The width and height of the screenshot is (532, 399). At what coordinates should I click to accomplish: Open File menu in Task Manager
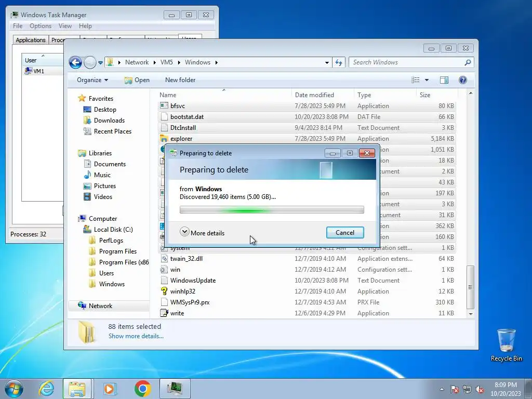pyautogui.click(x=18, y=26)
